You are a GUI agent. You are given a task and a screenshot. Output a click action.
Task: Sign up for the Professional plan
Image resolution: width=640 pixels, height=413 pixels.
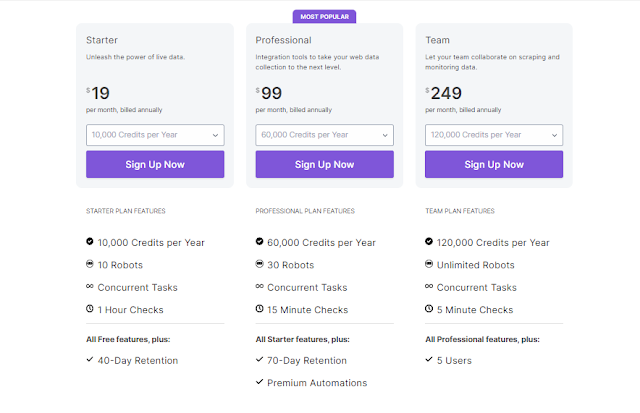[x=324, y=164]
